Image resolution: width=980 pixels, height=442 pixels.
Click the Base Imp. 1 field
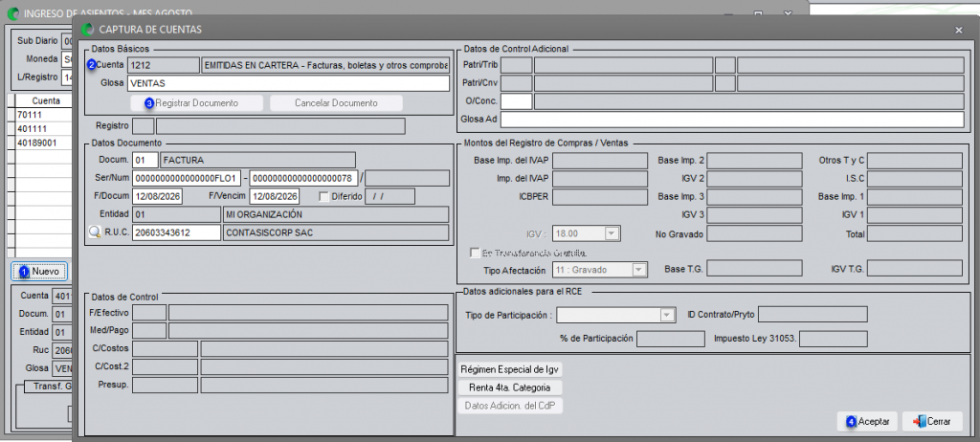915,197
